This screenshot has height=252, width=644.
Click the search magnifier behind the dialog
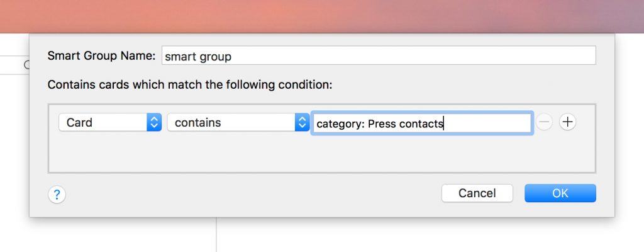click(x=27, y=64)
